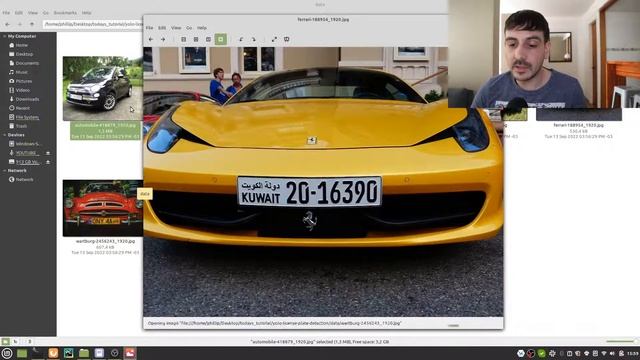Click the ferrari-188954_1920.jpg file name in the file manager

click(578, 125)
